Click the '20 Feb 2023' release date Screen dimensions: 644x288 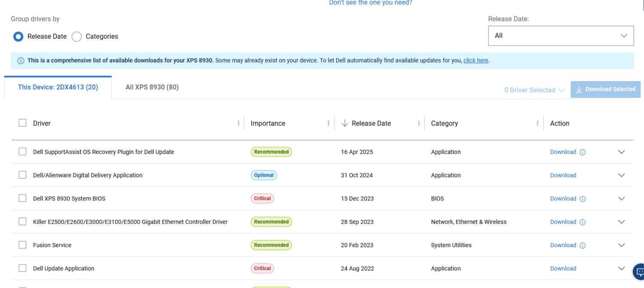click(x=357, y=245)
